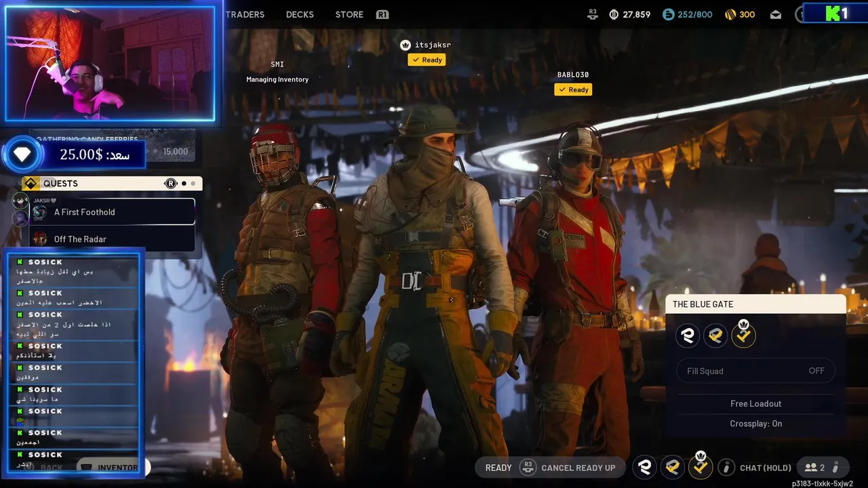The width and height of the screenshot is (868, 488).
Task: Click the A First Foothold trader avatar
Action: (x=40, y=212)
